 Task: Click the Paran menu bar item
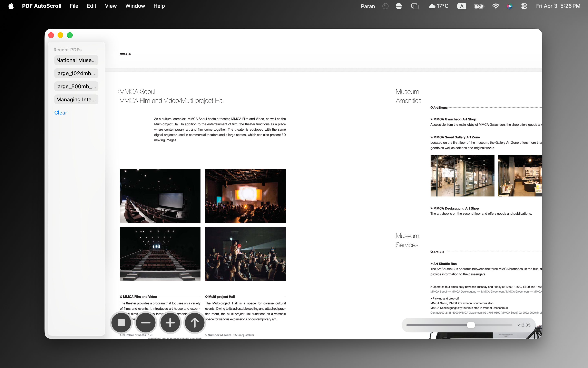[368, 6]
